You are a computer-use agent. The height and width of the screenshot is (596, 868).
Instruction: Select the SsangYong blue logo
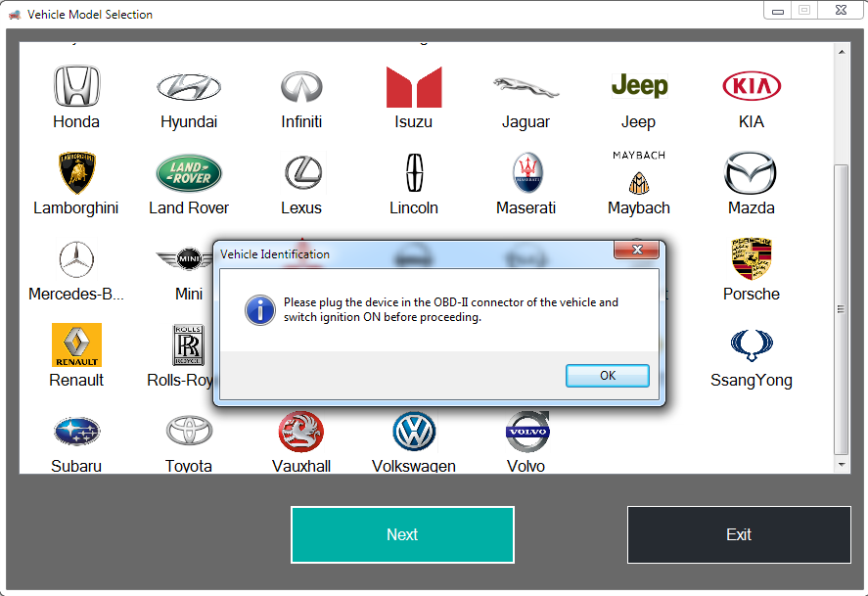point(752,344)
